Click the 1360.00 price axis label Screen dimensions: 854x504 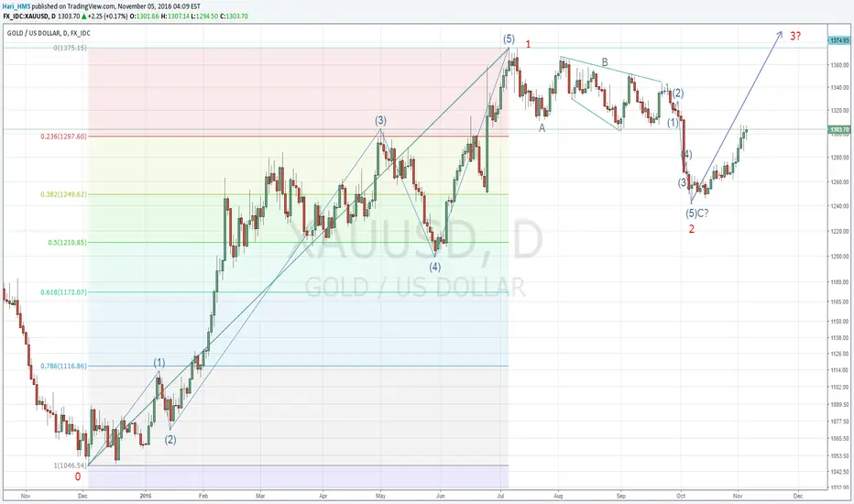[x=840, y=65]
